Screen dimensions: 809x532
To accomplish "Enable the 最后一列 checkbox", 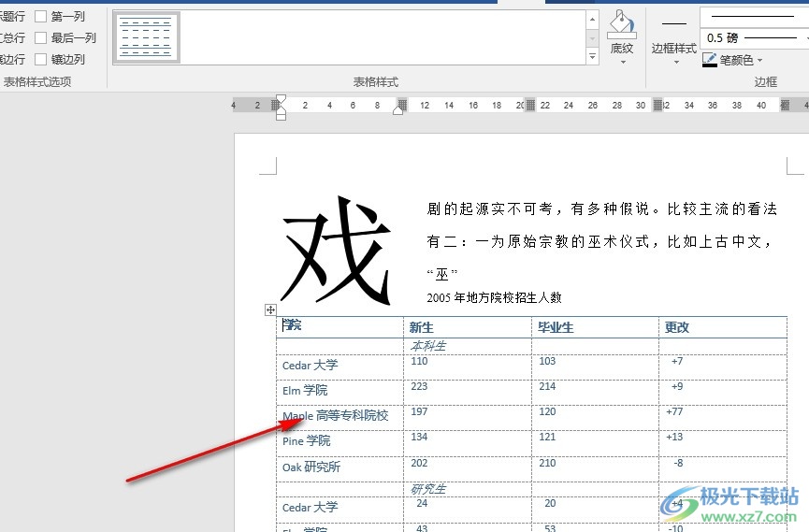I will click(x=41, y=37).
